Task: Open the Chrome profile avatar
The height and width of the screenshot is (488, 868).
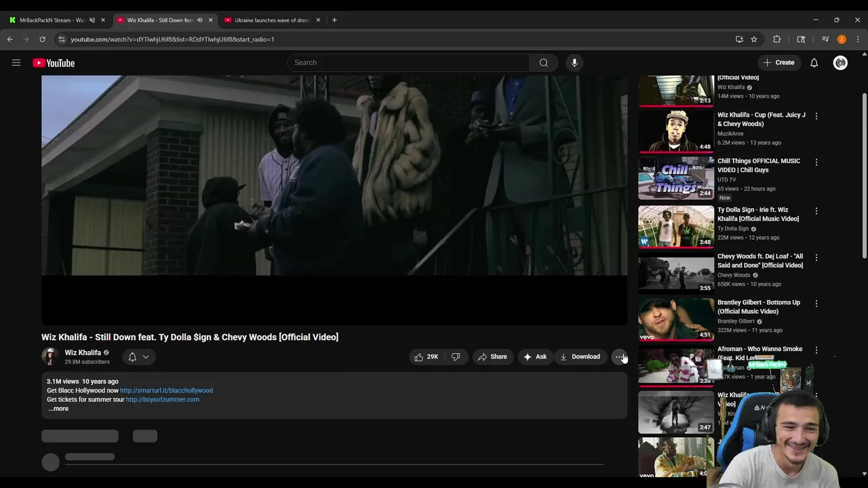Action: 842,39
